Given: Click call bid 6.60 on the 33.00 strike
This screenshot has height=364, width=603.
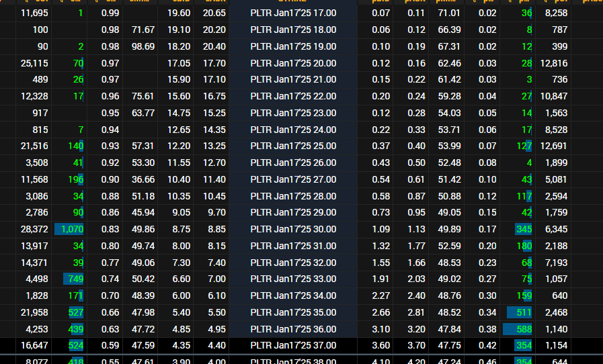Looking at the screenshot, I should click(x=181, y=279).
